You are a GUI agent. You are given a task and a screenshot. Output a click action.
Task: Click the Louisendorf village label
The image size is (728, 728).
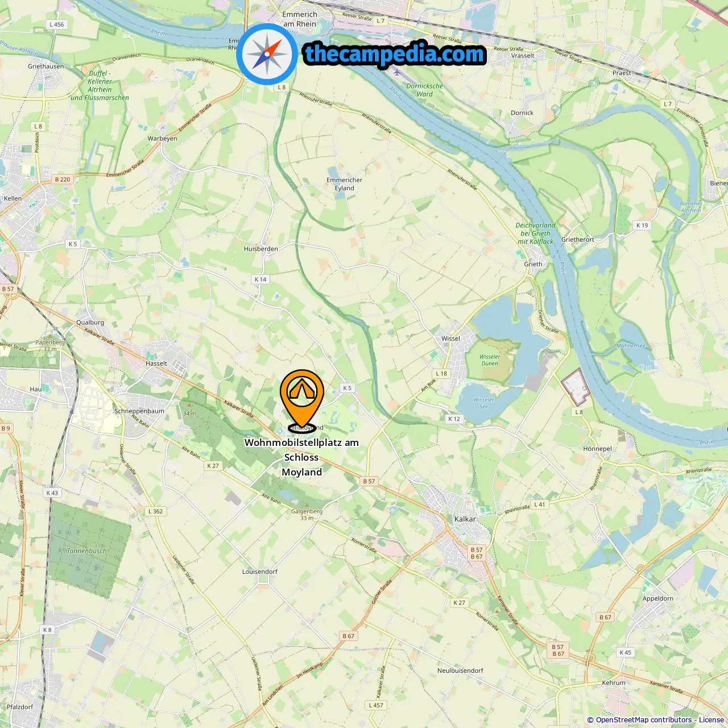(x=260, y=572)
